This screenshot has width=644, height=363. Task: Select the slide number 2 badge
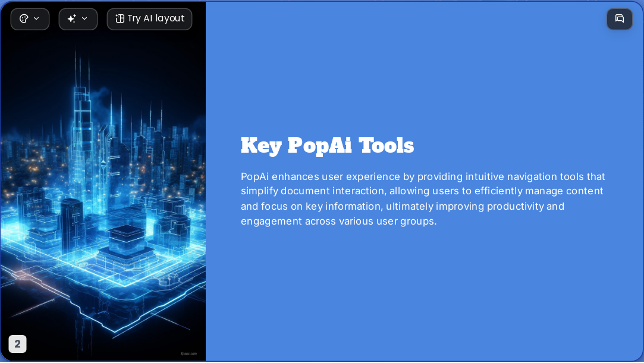[x=18, y=344]
